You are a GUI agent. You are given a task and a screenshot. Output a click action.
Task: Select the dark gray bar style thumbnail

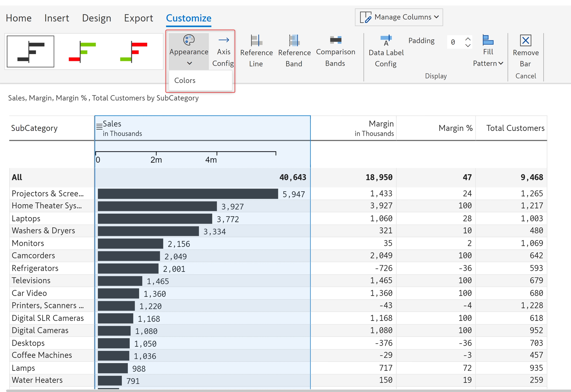[30, 52]
